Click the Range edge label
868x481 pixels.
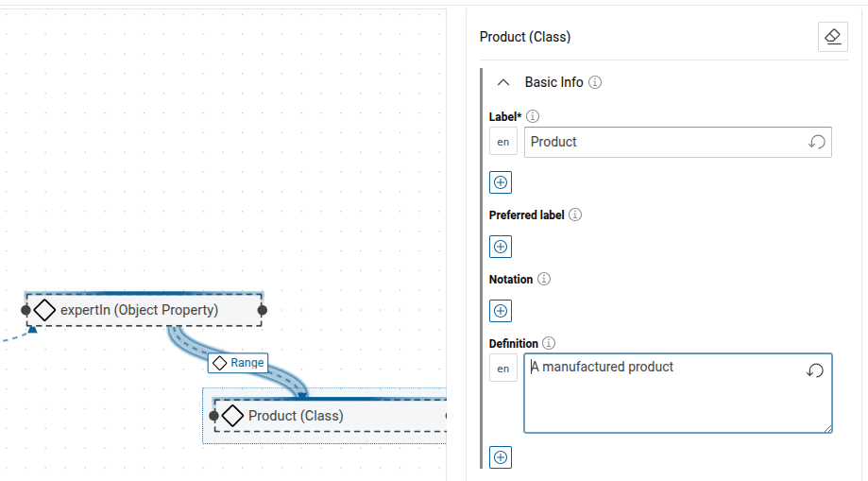point(238,363)
